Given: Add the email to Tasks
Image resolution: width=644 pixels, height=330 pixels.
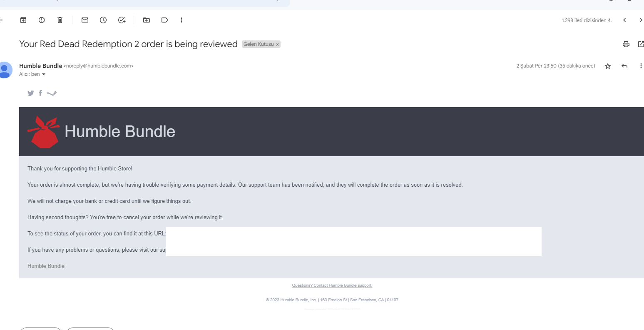Looking at the screenshot, I should 122,20.
